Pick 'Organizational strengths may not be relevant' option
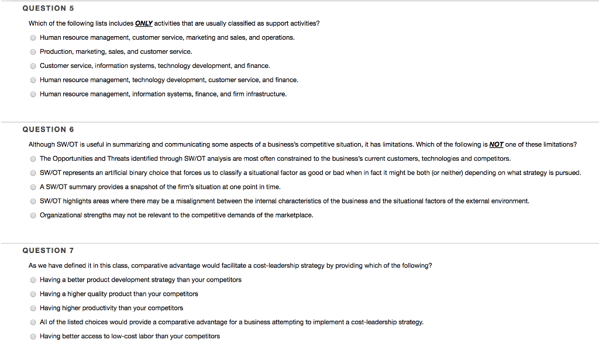Image resolution: width=599 pixels, height=364 pixels. click(x=33, y=215)
